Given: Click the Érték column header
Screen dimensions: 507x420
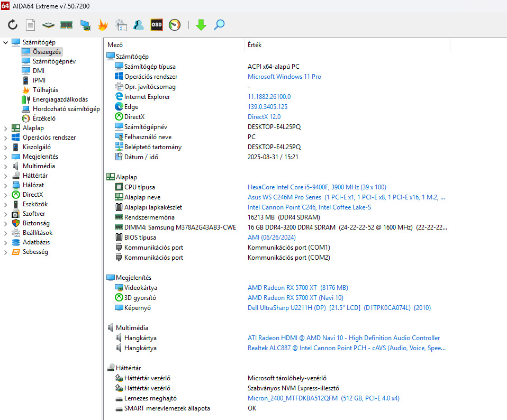Looking at the screenshot, I should [x=347, y=44].
